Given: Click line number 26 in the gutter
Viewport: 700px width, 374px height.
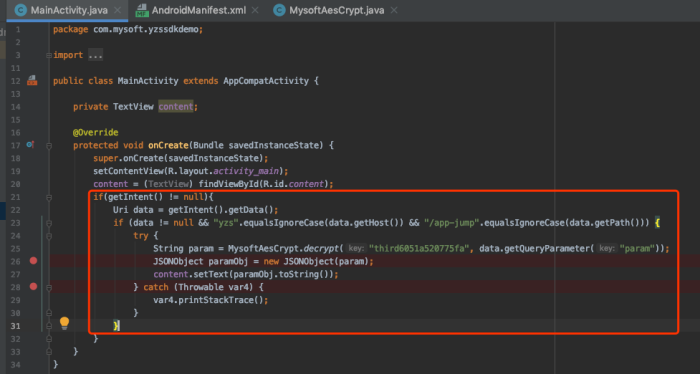Looking at the screenshot, I should 15,262.
